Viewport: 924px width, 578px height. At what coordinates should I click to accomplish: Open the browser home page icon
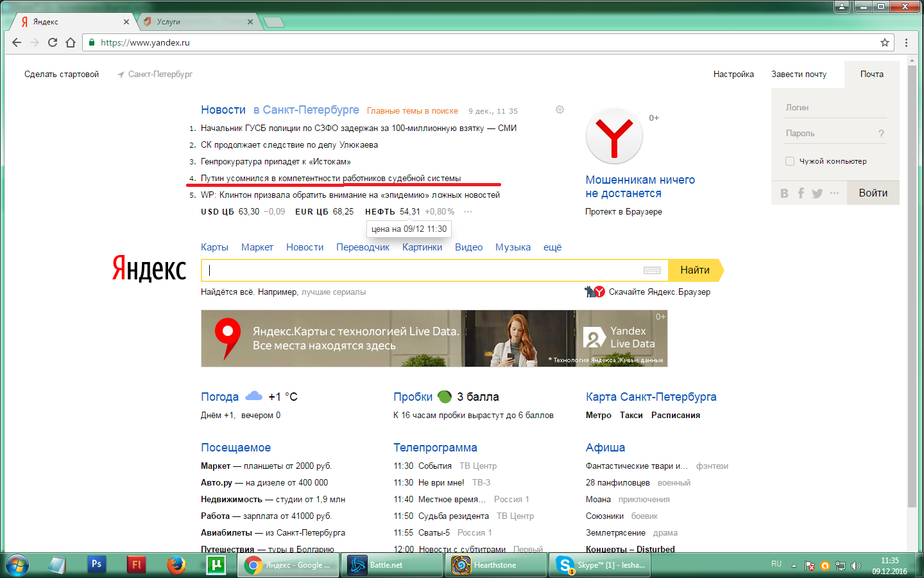(x=71, y=42)
